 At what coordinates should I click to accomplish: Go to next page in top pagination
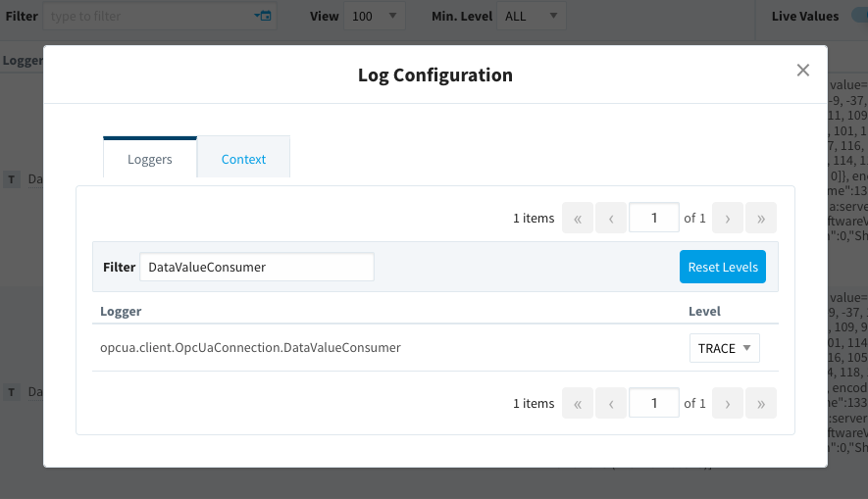(728, 218)
